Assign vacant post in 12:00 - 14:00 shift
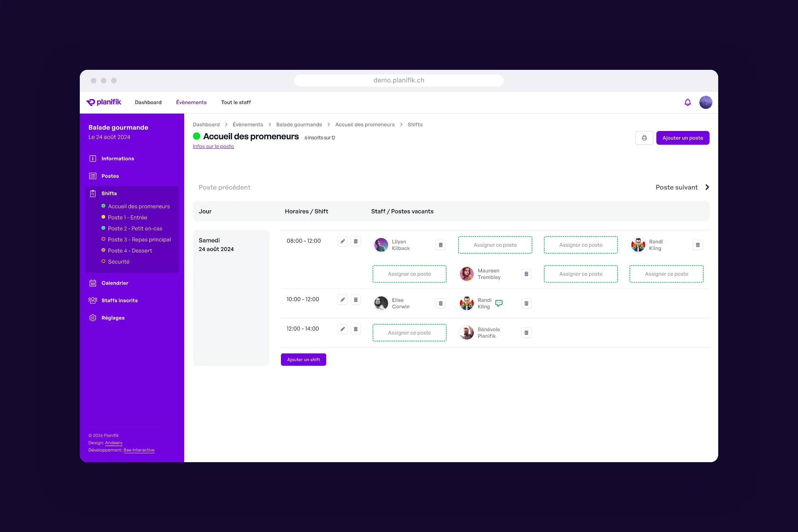Viewport: 798px width, 532px height. (x=409, y=333)
